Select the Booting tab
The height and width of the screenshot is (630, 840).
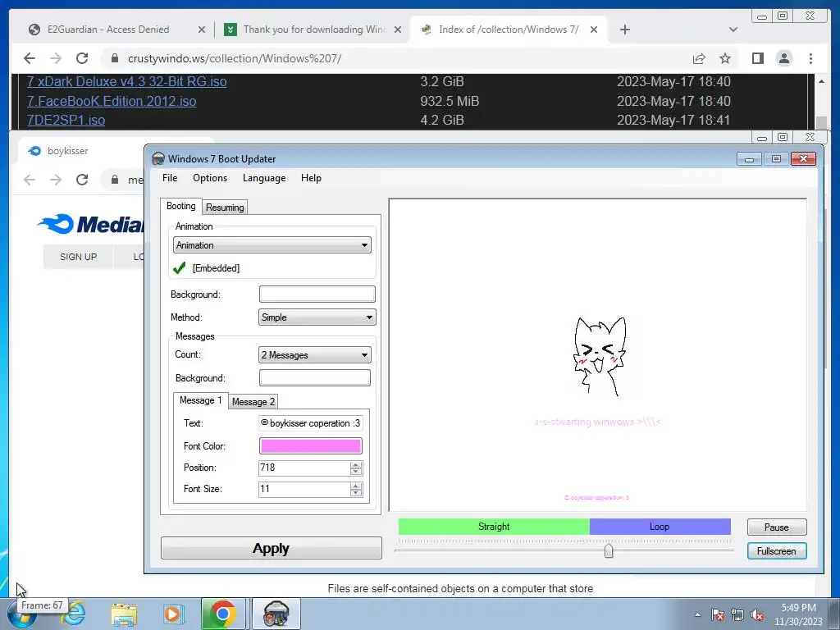coord(181,206)
